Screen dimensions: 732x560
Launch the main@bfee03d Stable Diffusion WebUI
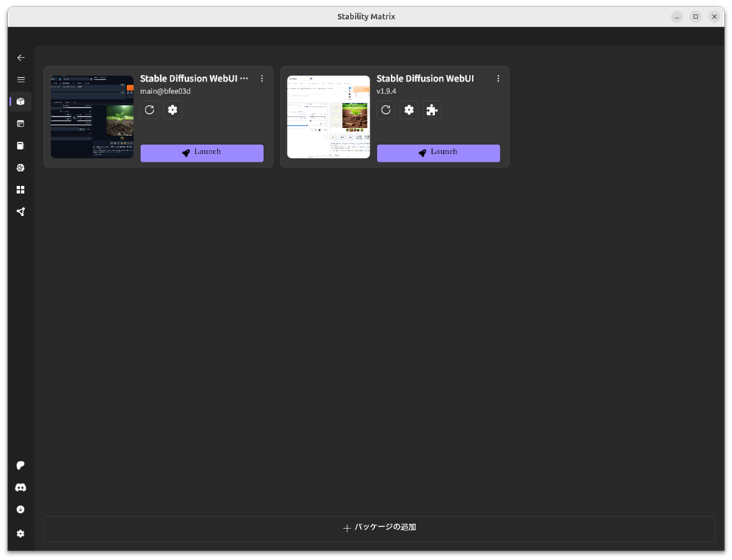(x=202, y=153)
